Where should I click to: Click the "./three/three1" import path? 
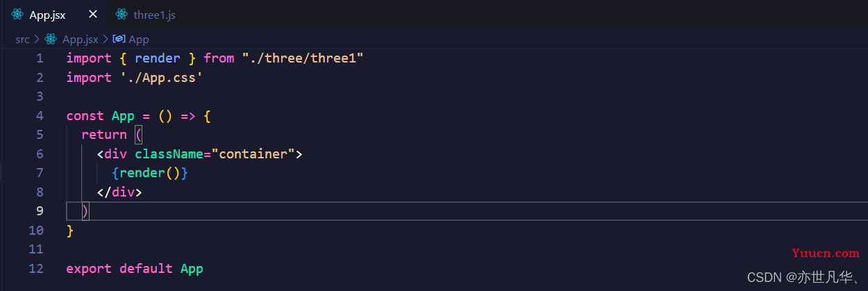click(x=303, y=58)
